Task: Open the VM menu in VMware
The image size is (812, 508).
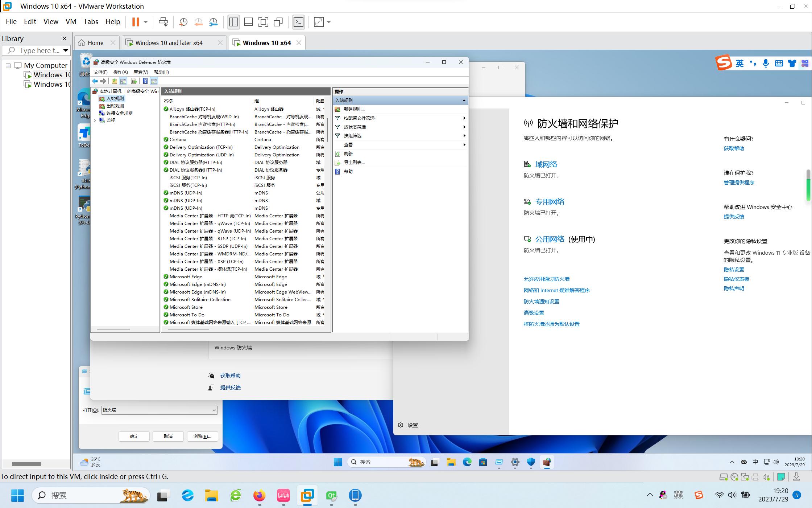Action: (x=71, y=21)
